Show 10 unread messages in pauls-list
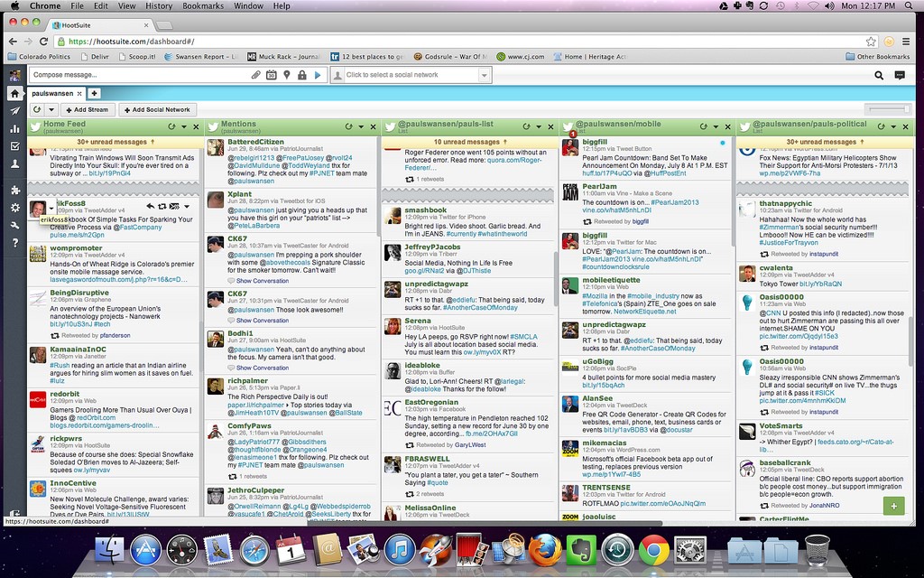 [469, 142]
